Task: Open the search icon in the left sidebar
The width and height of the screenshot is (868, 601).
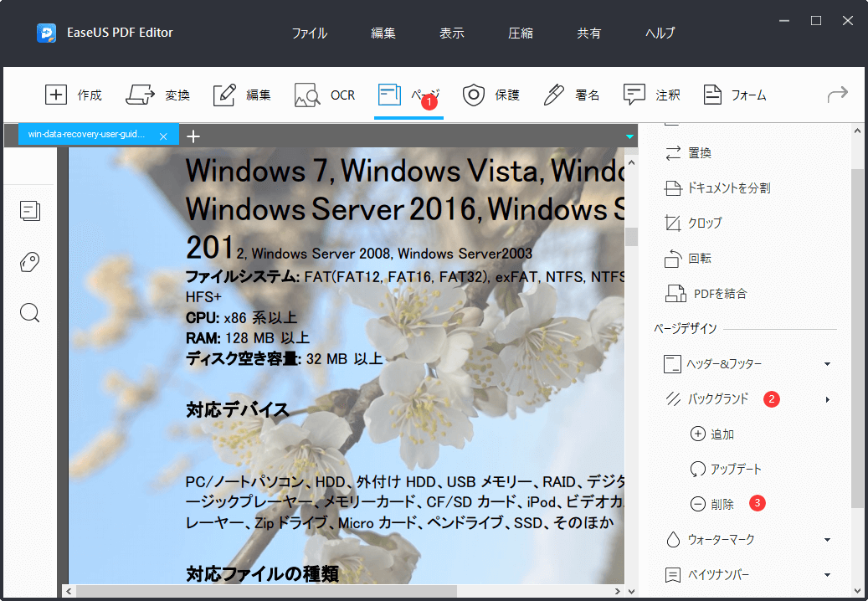Action: [x=30, y=312]
